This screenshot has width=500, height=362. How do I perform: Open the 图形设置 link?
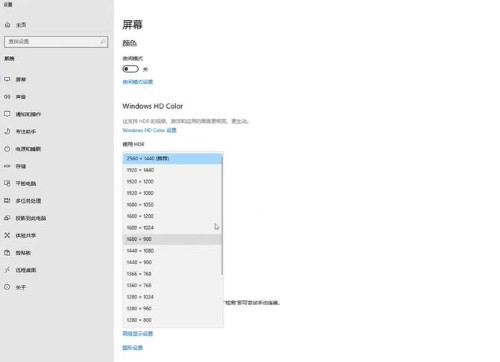pos(133,348)
